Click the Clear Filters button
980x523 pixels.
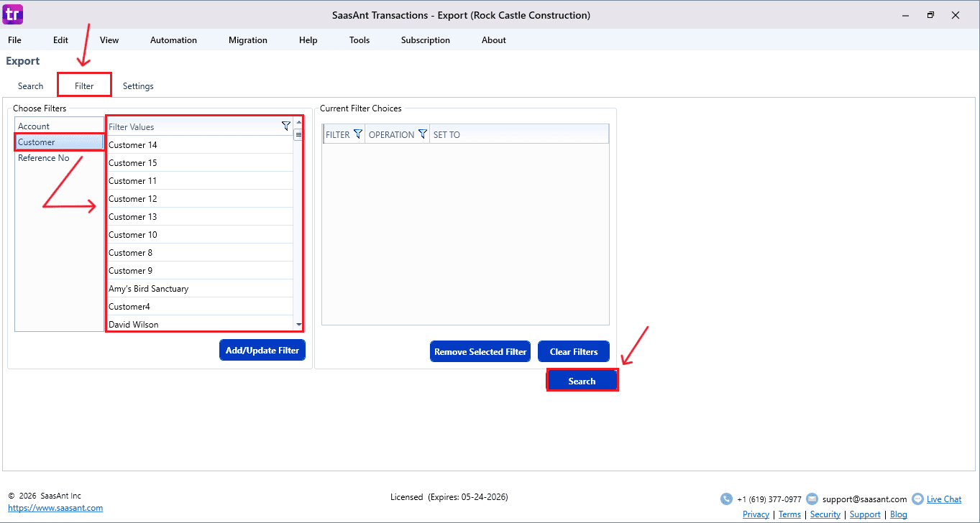tap(574, 352)
